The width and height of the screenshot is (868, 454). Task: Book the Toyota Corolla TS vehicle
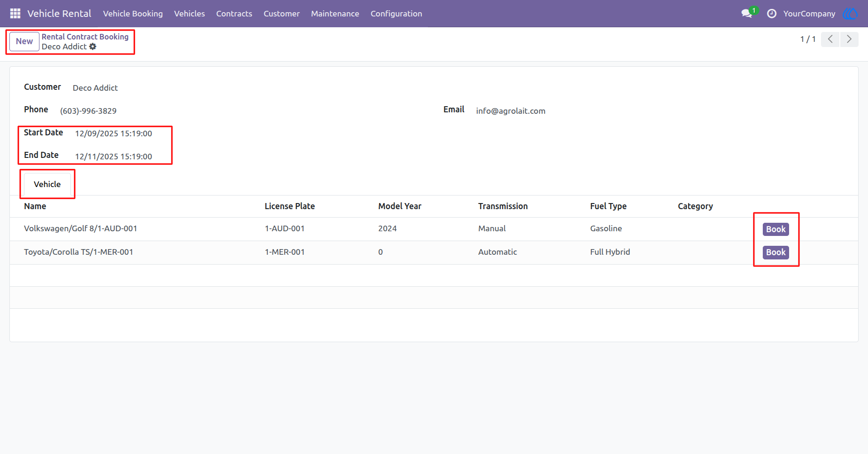coord(775,252)
